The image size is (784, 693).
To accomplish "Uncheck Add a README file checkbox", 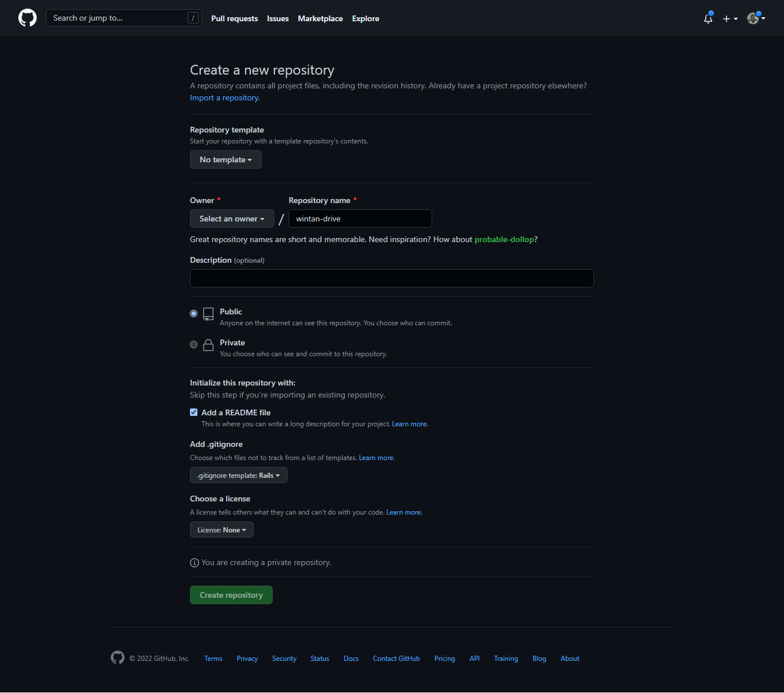I will [194, 412].
